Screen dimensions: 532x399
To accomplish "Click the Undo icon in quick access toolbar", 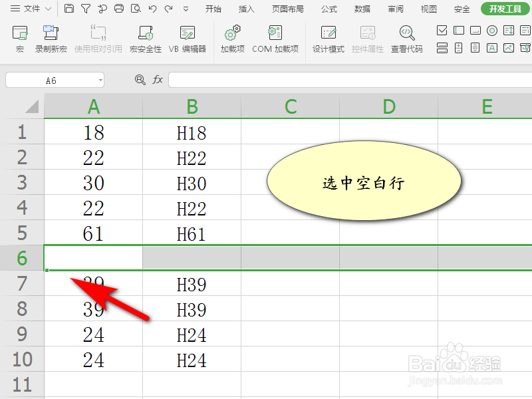I will point(152,9).
